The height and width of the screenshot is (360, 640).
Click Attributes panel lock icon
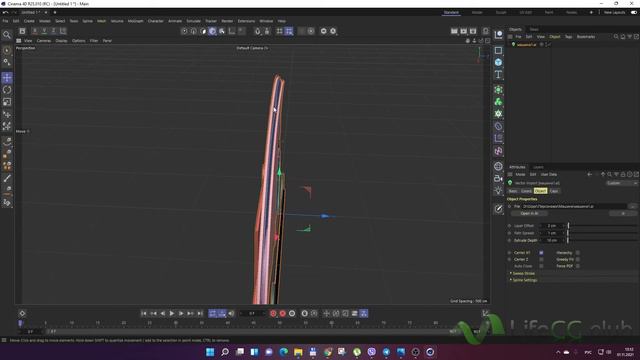[623, 174]
